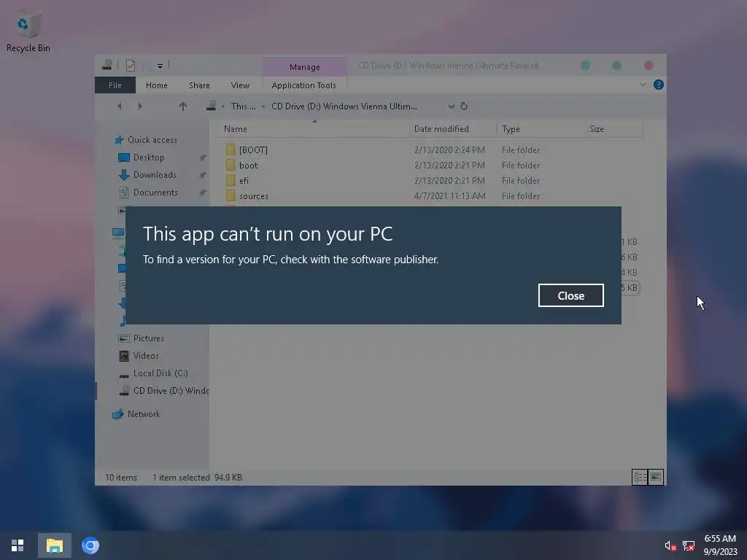Open the Application Tools ribbon tab
The image size is (747, 560).
(x=303, y=85)
